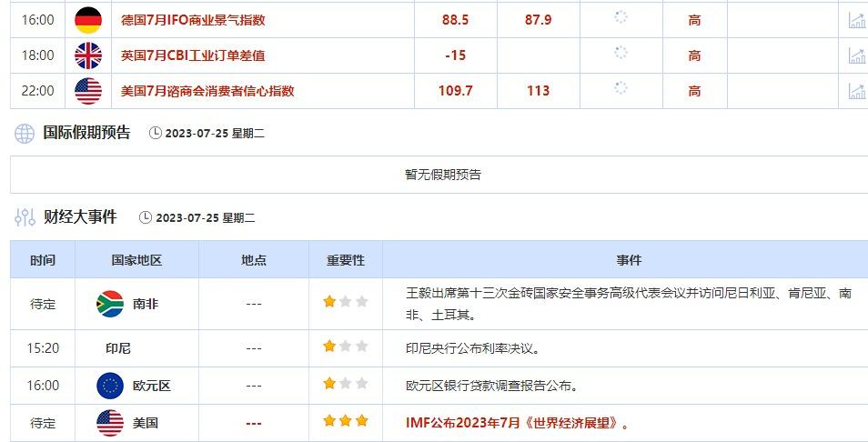Click previous value -15

[x=456, y=55]
